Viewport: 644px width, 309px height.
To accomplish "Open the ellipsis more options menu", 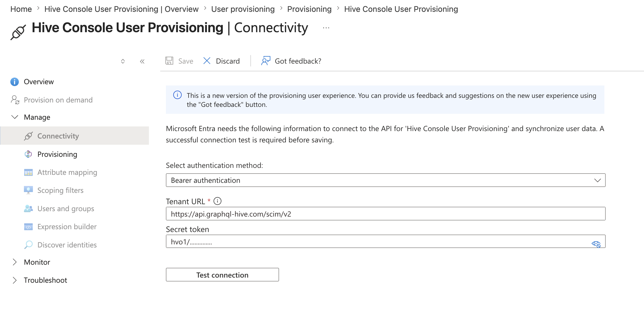I will click(326, 28).
